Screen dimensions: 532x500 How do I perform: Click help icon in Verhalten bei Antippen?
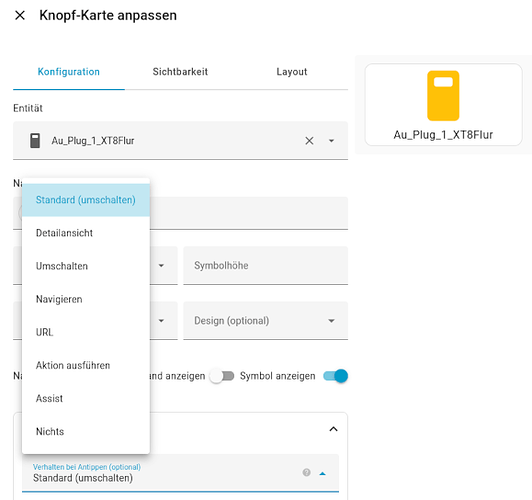click(x=306, y=473)
